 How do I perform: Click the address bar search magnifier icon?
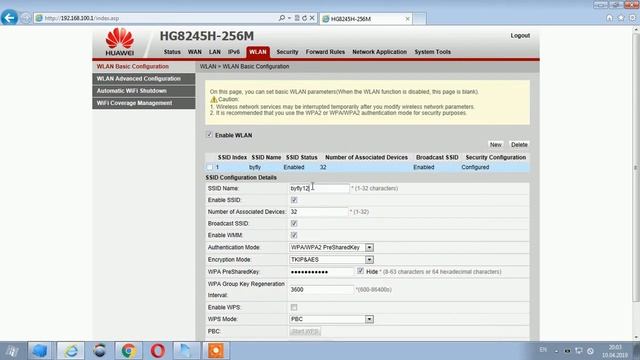point(282,18)
